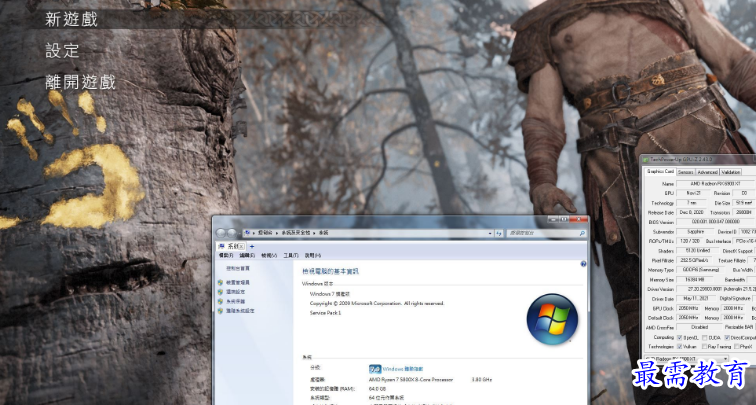
Task: Click the Memory Size value 16384 MB
Action: (x=695, y=280)
